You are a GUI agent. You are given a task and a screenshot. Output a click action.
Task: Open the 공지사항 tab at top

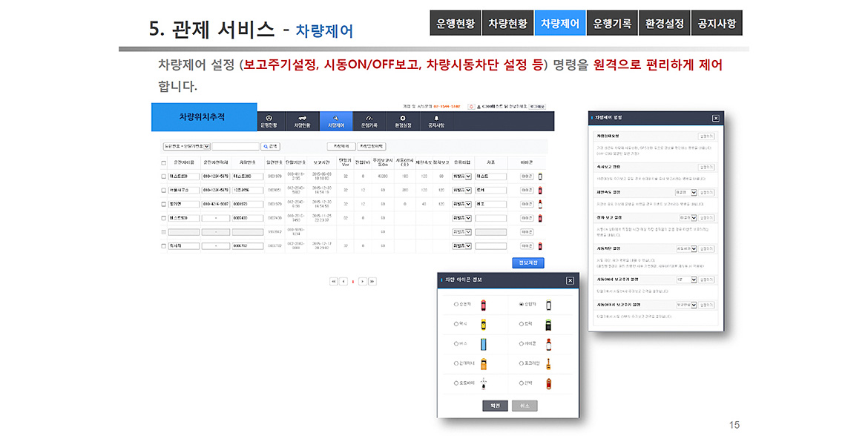(x=717, y=23)
